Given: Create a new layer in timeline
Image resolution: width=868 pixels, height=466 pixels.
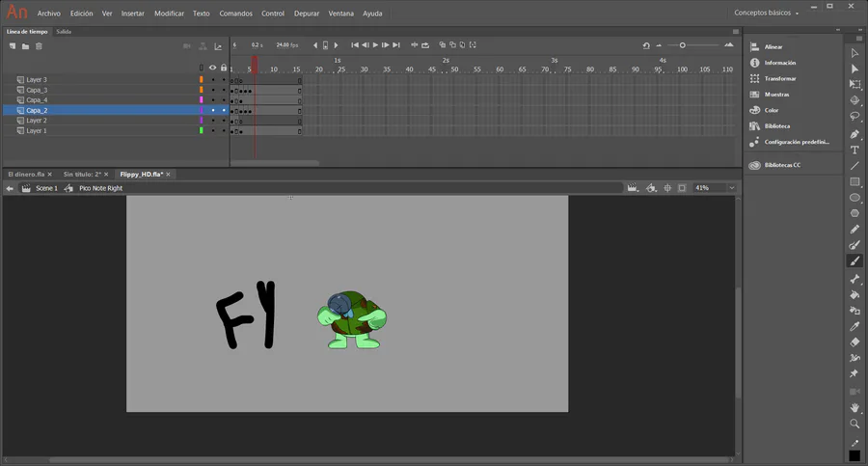Looking at the screenshot, I should 13,46.
